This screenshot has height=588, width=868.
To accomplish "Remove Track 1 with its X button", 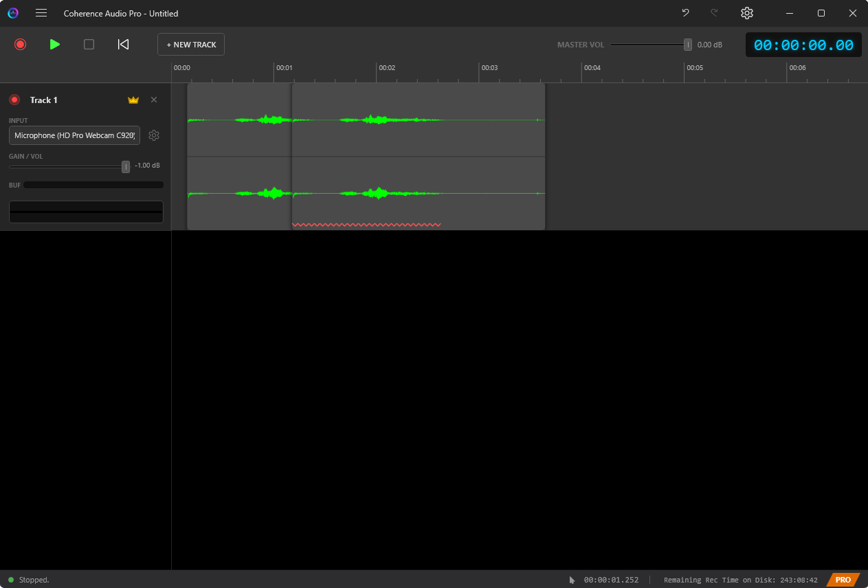I will click(154, 99).
